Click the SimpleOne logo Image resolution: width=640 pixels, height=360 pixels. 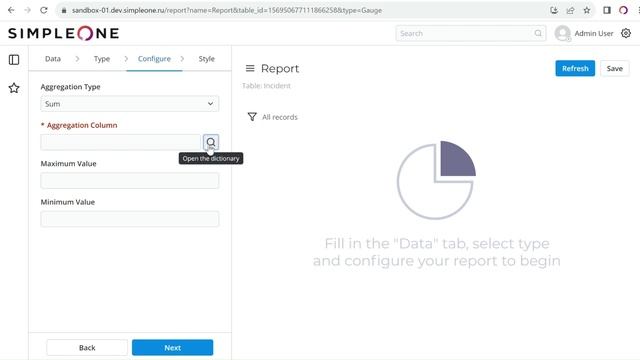[x=64, y=33]
